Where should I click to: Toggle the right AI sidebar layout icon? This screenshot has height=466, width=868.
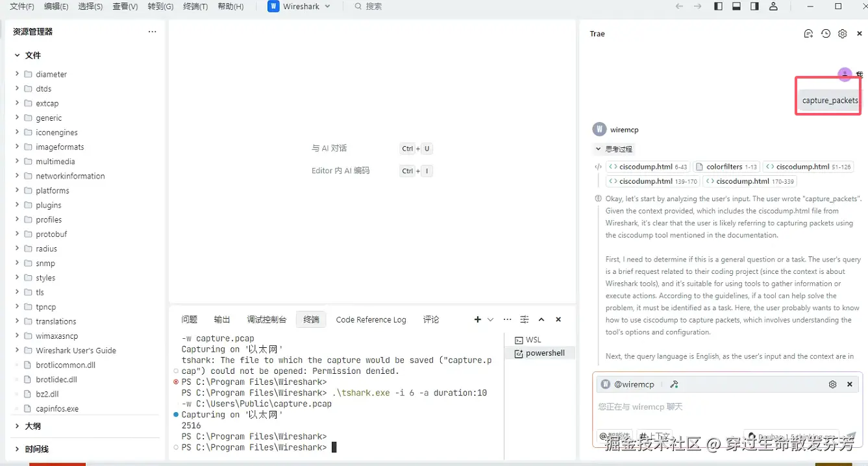pyautogui.click(x=754, y=6)
